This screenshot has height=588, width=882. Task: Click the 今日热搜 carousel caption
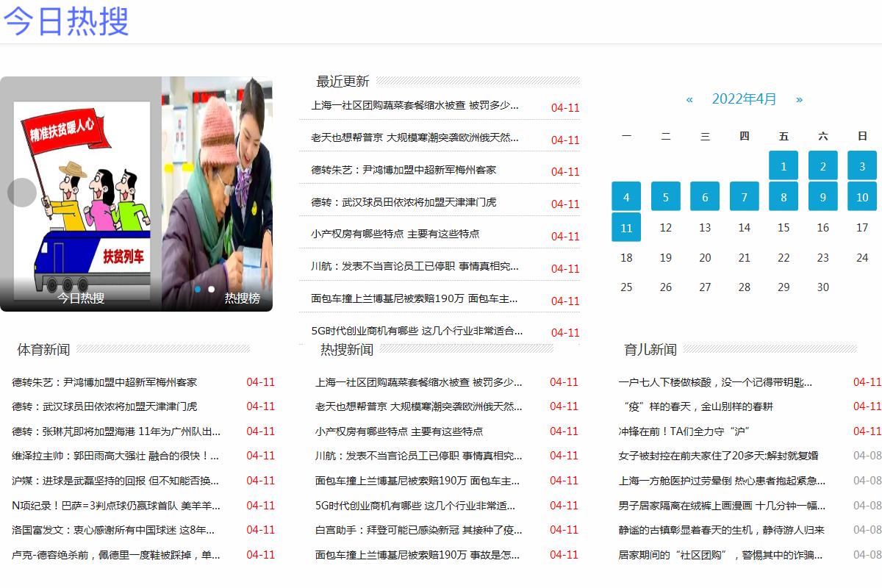81,298
